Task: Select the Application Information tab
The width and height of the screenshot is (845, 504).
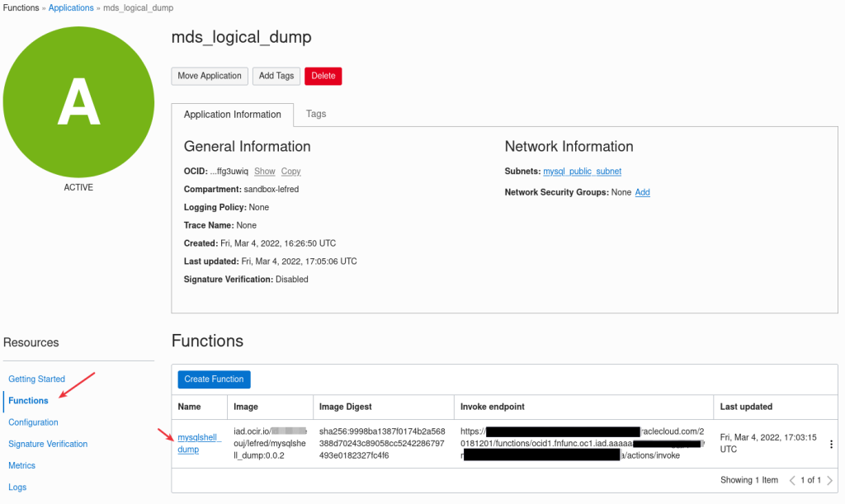Action: pos(233,115)
